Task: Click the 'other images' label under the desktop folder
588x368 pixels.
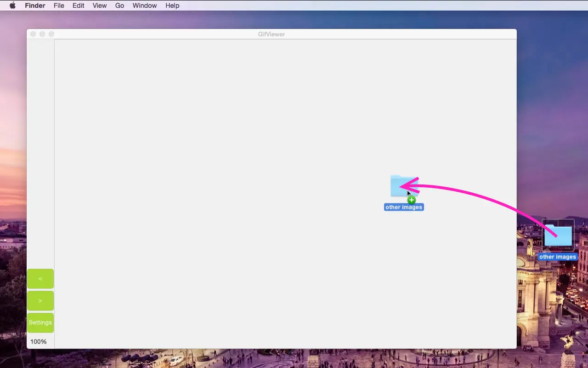Action: point(558,257)
